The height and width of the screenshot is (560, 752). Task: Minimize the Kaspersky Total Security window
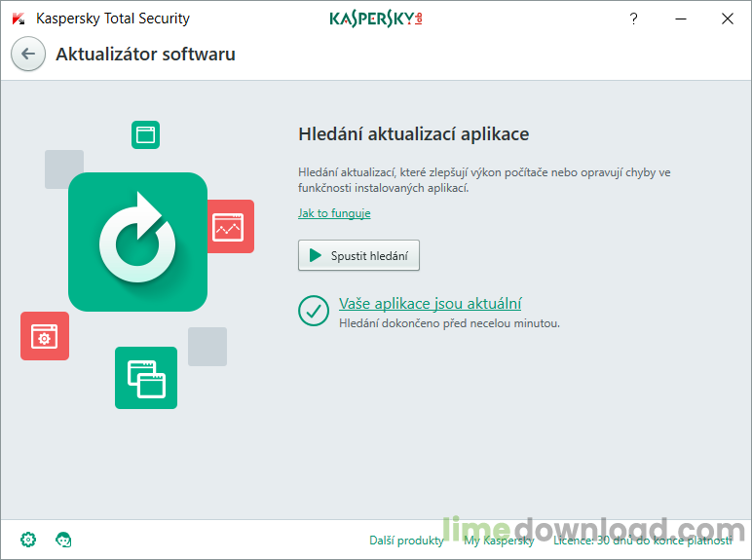click(681, 19)
